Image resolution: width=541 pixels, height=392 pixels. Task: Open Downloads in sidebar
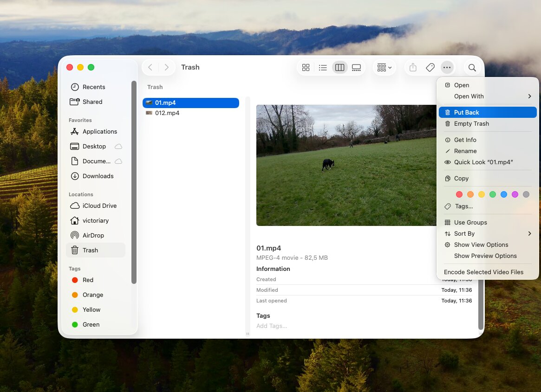click(95, 176)
